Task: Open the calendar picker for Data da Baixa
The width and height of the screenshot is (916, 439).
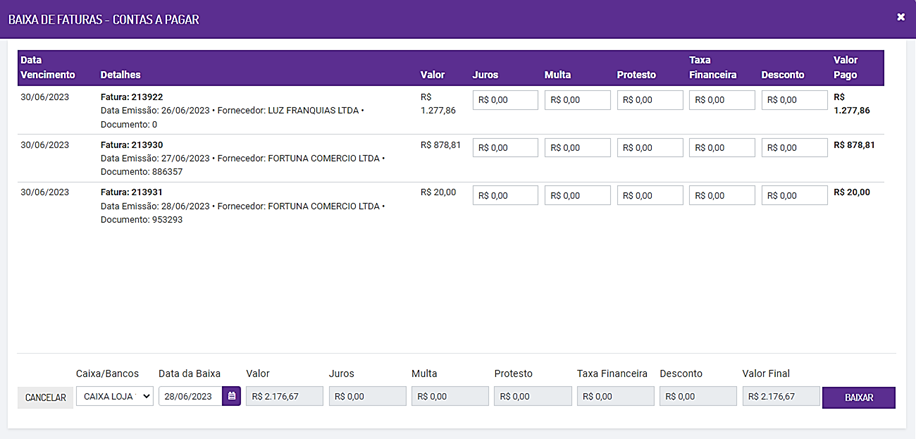Action: click(x=232, y=397)
